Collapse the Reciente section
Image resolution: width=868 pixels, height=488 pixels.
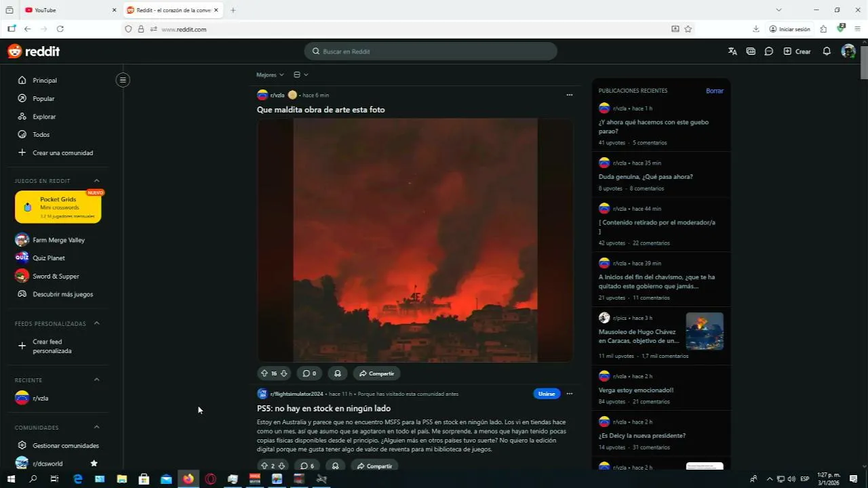[x=96, y=380]
